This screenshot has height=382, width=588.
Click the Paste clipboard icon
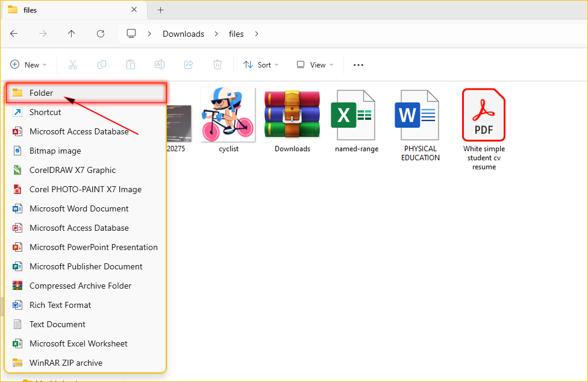tap(131, 64)
